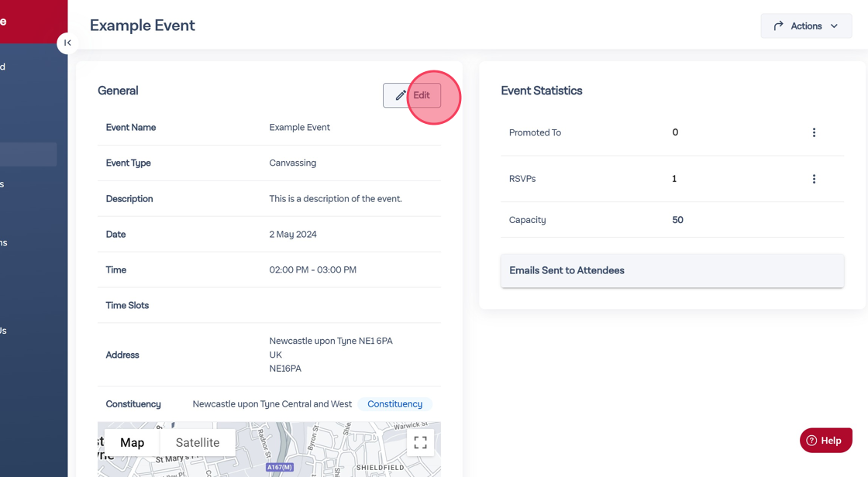Click the blue Constituency badge
Screen dimensions: 868x477
(x=394, y=404)
